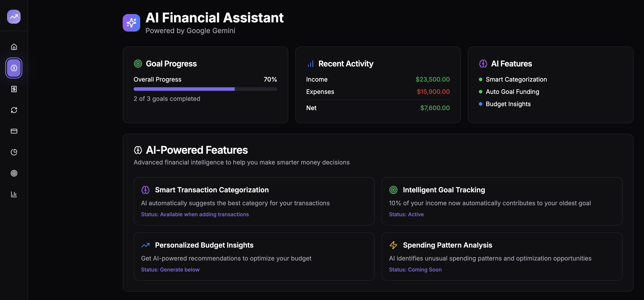This screenshot has height=300, width=644.
Task: Open the target goals sidebar icon
Action: pos(14,173)
